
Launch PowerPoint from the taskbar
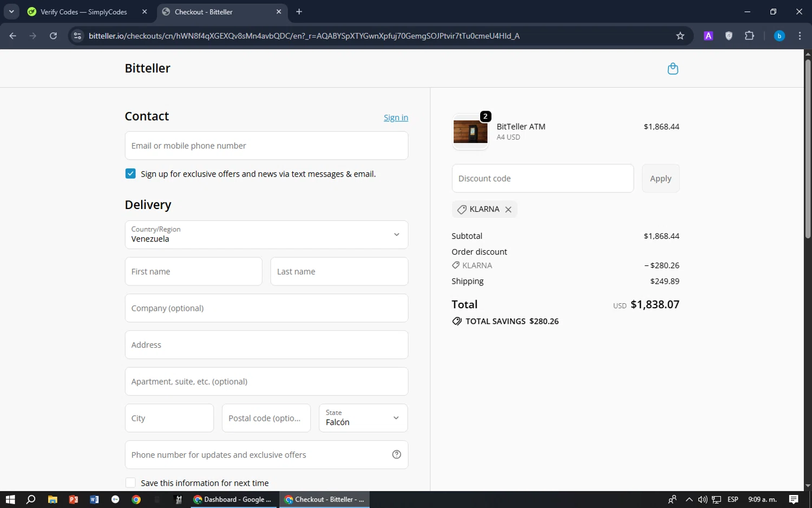[74, 499]
